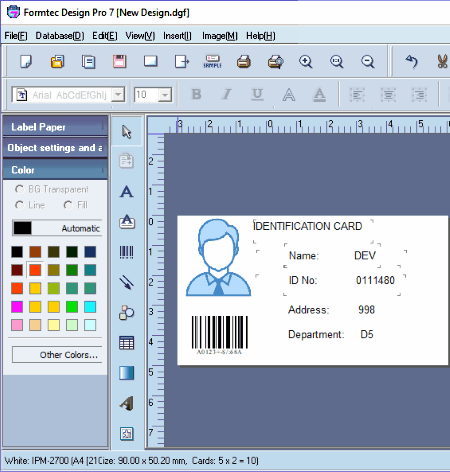Click the Cut scissors icon
This screenshot has height=472, width=450.
(443, 62)
